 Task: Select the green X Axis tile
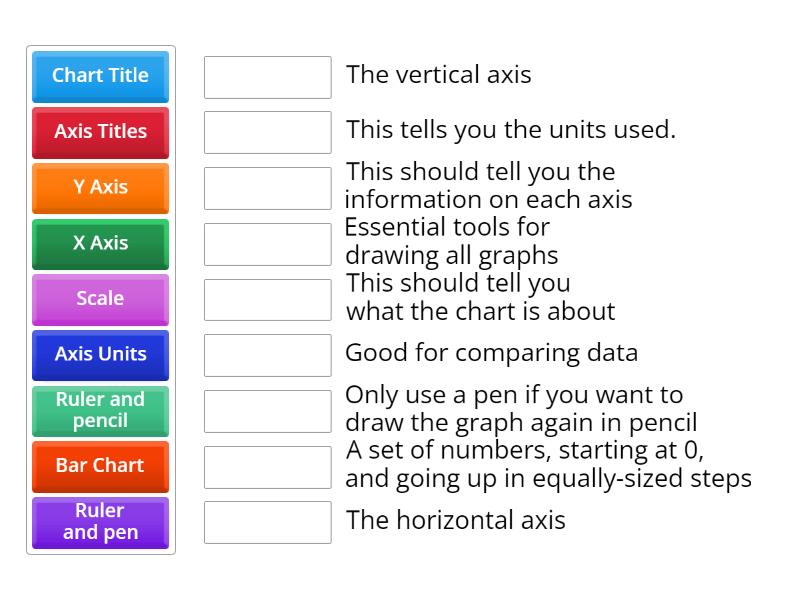point(100,243)
